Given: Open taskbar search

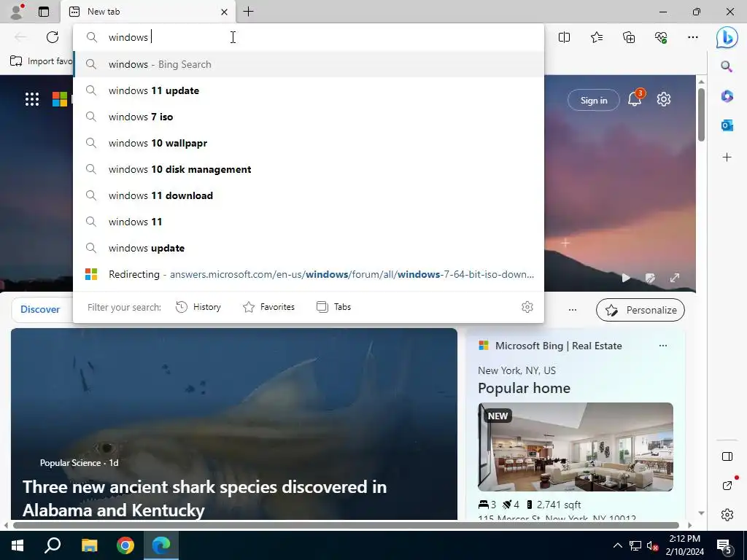Looking at the screenshot, I should (53, 545).
